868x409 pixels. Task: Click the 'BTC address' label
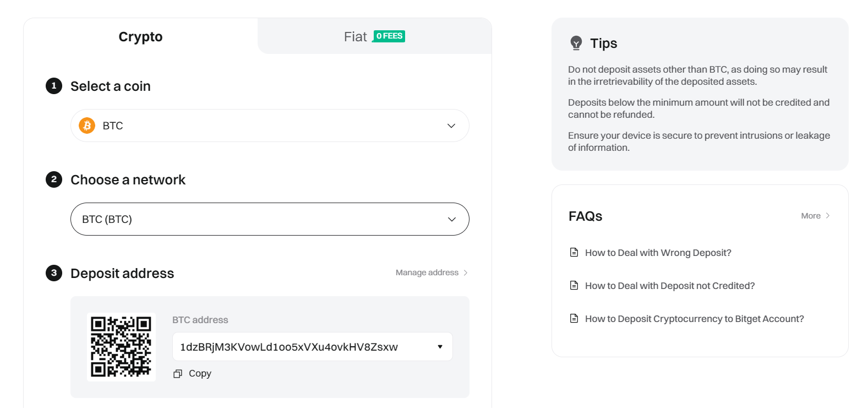200,320
